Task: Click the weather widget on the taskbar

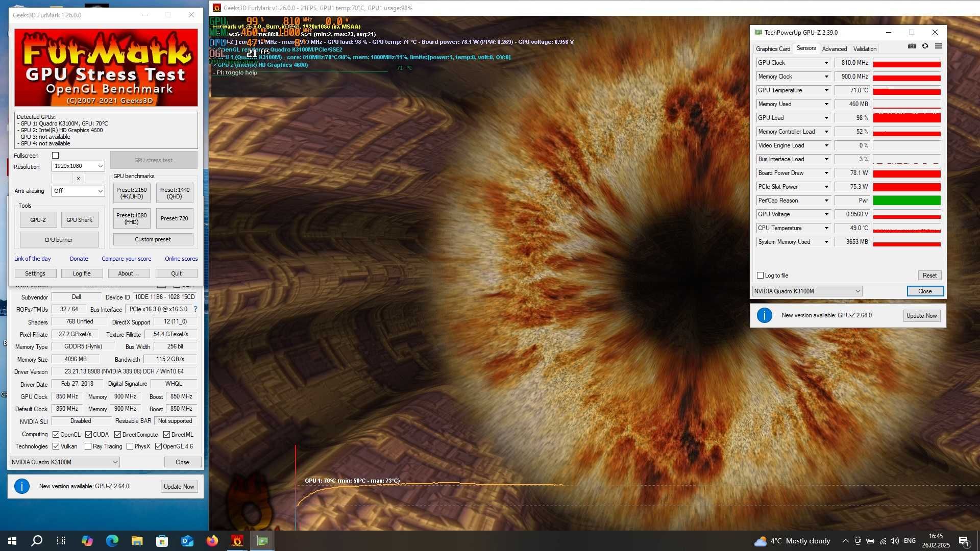Action: click(x=792, y=541)
